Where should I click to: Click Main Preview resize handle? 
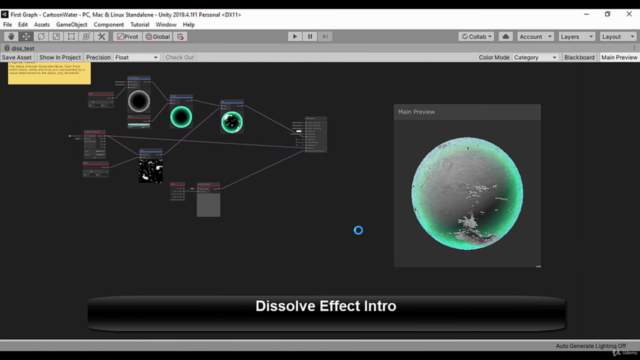pos(538,266)
